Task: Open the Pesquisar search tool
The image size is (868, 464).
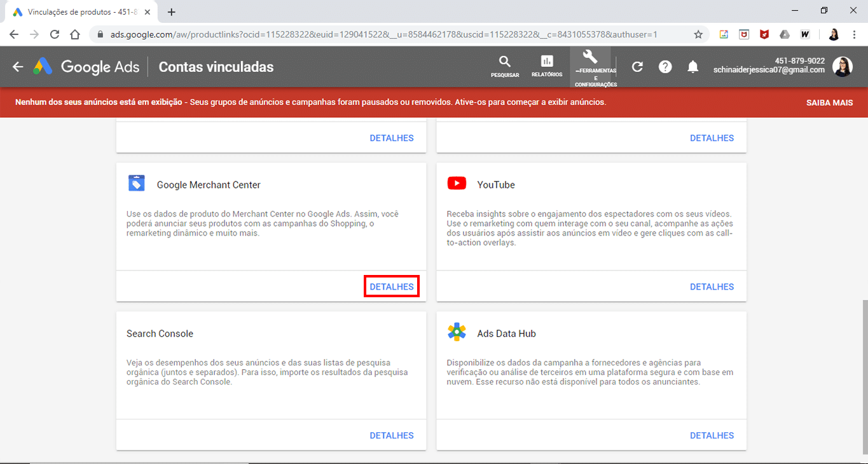Action: coord(505,66)
